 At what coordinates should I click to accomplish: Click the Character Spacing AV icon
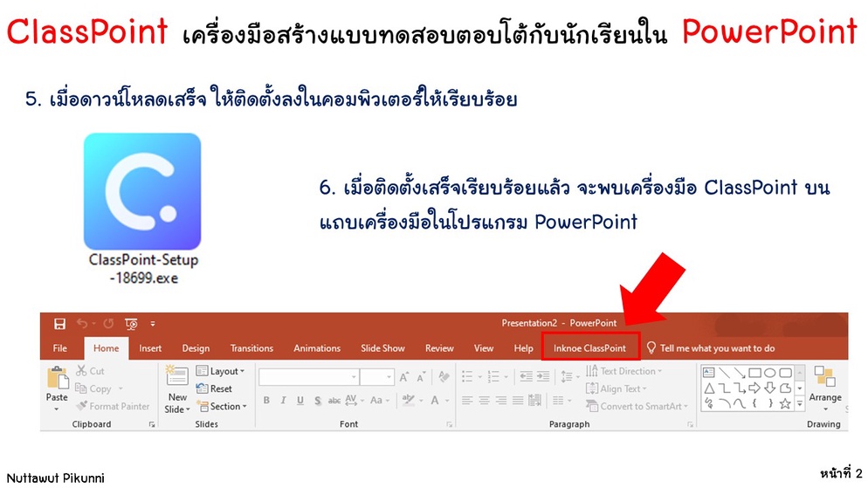(350, 400)
